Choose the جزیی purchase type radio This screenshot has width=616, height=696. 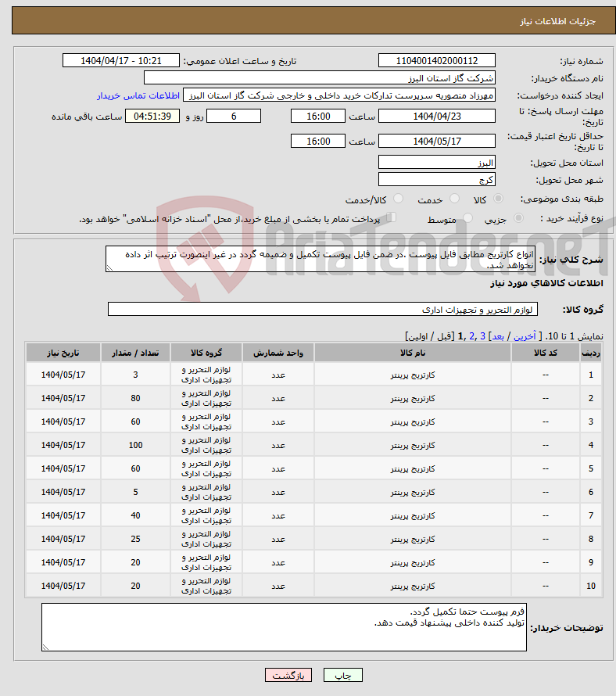[x=518, y=218]
